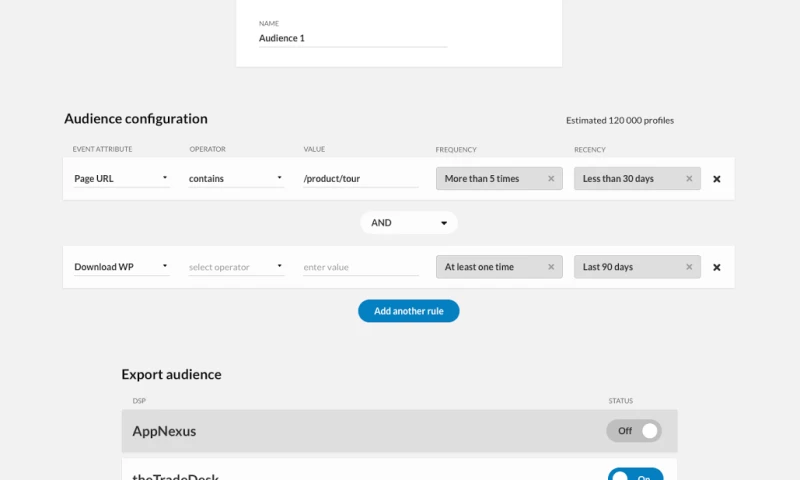
Task: Click the 'Add another rule' button
Action: tap(408, 311)
